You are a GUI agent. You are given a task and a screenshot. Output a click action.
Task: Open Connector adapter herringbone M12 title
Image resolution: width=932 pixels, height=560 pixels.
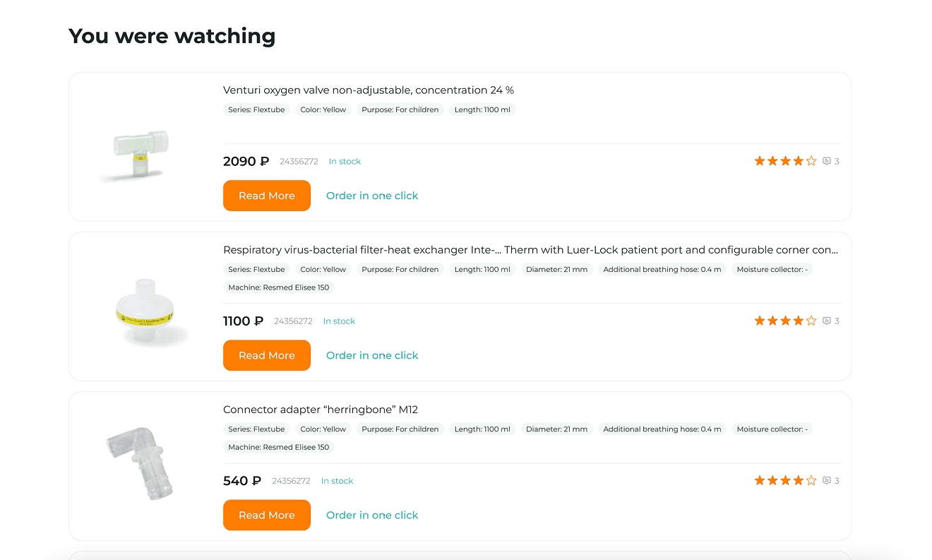coord(321,410)
